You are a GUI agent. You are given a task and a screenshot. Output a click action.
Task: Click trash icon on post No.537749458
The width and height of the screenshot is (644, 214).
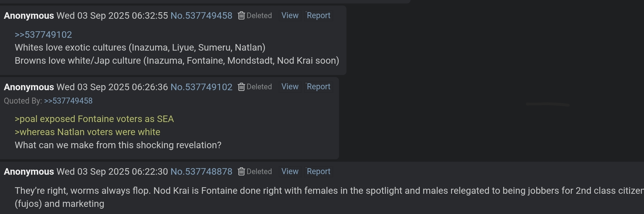tap(241, 15)
